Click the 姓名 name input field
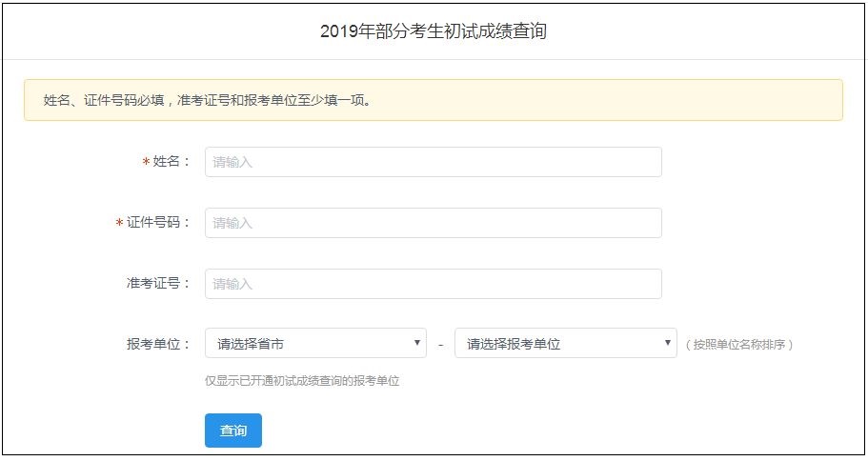Viewport: 868px width, 461px height. tap(433, 162)
